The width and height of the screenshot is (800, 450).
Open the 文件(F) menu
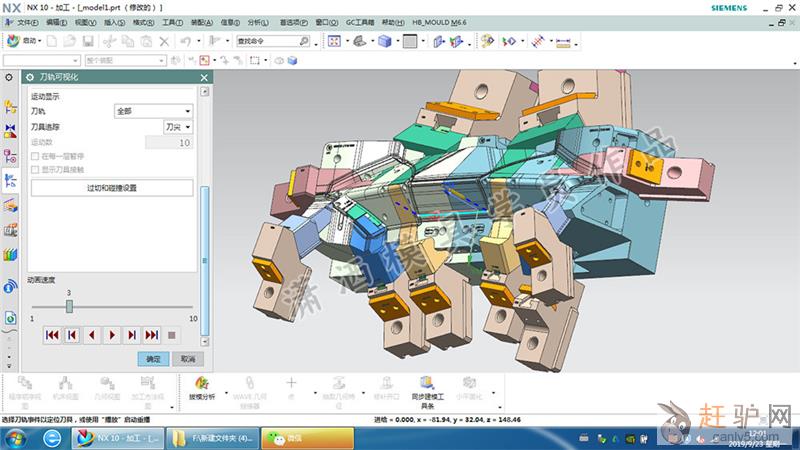[27, 22]
